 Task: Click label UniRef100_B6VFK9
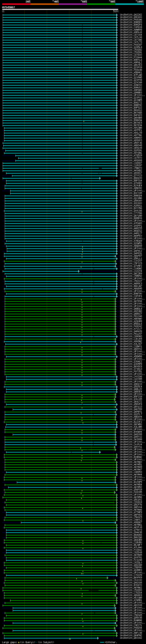pos(131,578)
